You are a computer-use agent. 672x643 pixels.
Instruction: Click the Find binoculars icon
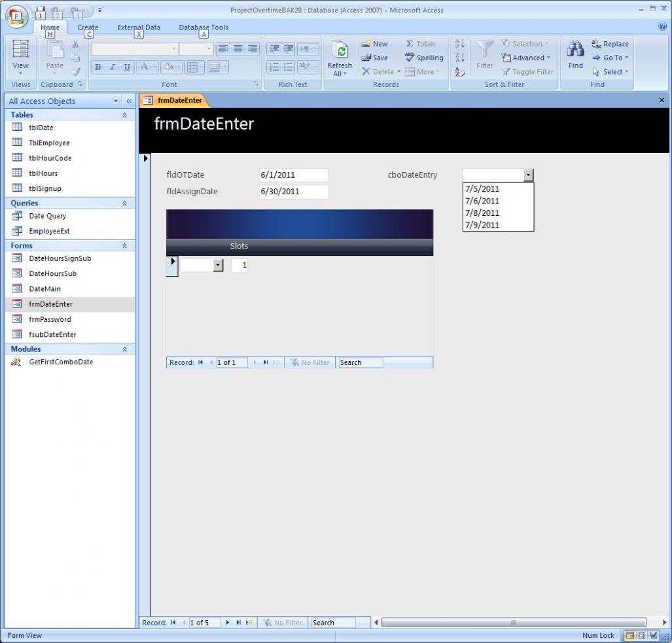click(575, 50)
